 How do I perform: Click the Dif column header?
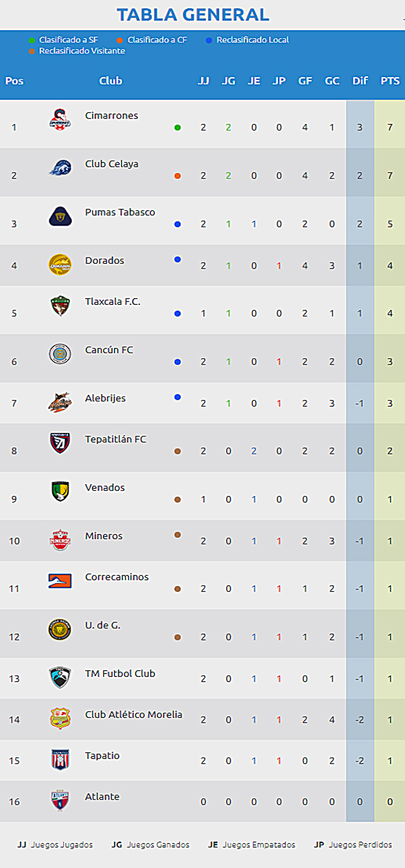coord(360,81)
